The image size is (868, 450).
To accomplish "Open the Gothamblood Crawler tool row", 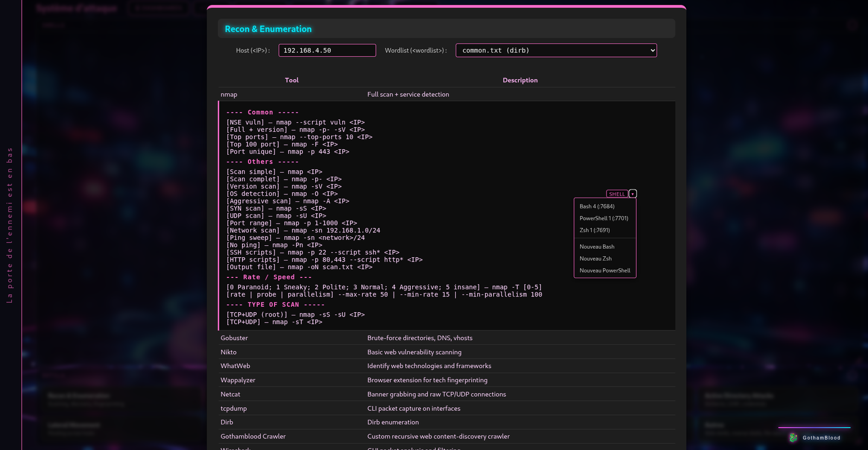I will 446,436.
